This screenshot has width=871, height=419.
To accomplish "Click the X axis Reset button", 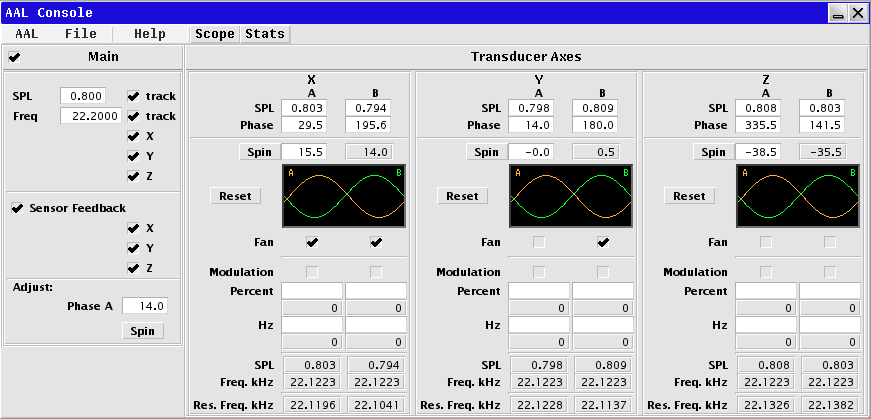I will pyautogui.click(x=236, y=196).
